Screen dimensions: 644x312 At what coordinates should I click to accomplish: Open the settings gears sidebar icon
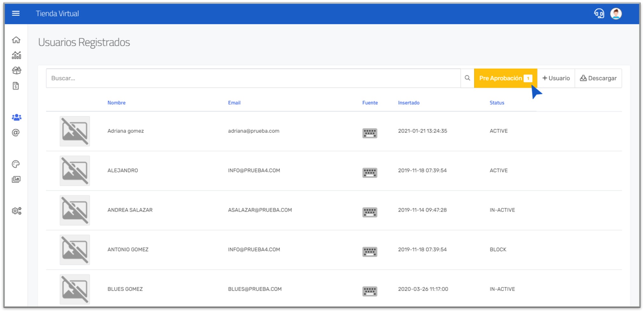click(17, 211)
